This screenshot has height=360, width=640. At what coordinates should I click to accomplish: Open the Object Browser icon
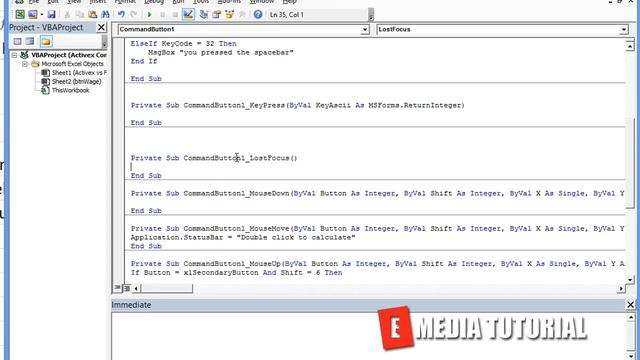tap(229, 15)
